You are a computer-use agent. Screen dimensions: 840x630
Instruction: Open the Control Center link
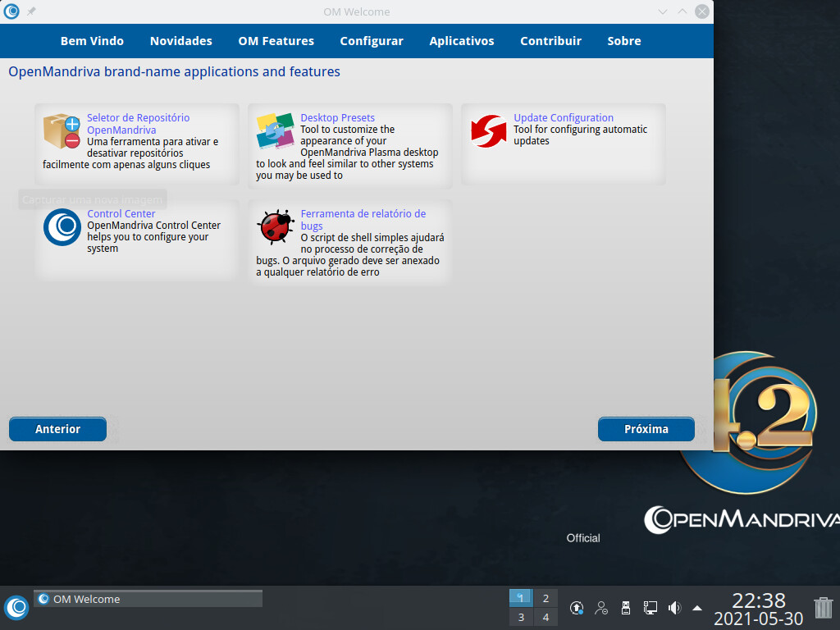tap(121, 214)
